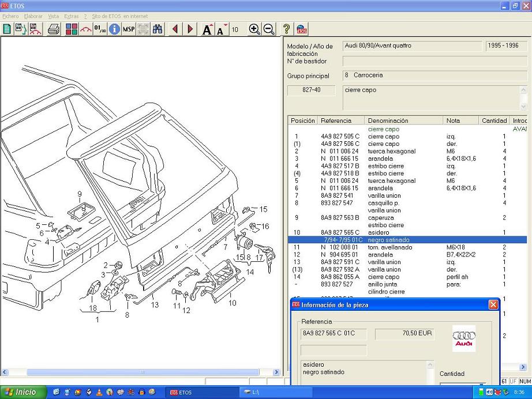
Task: Click the Cantidad column header
Action: tap(494, 121)
